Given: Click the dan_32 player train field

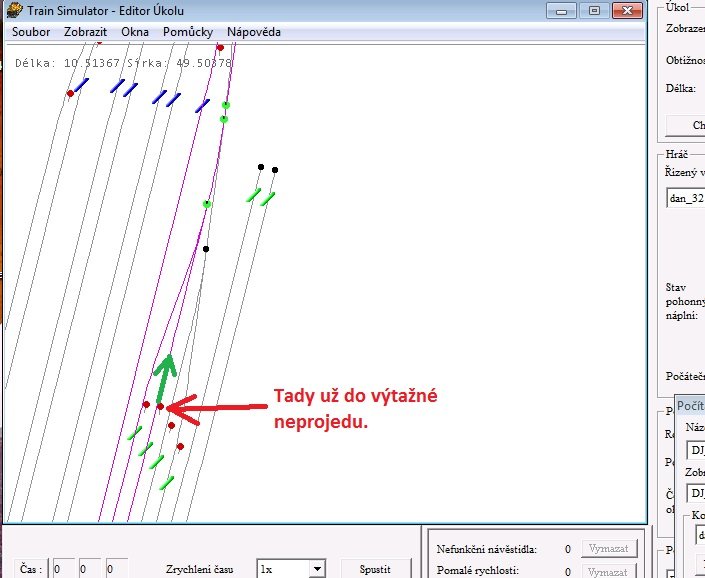Looking at the screenshot, I should coord(686,198).
